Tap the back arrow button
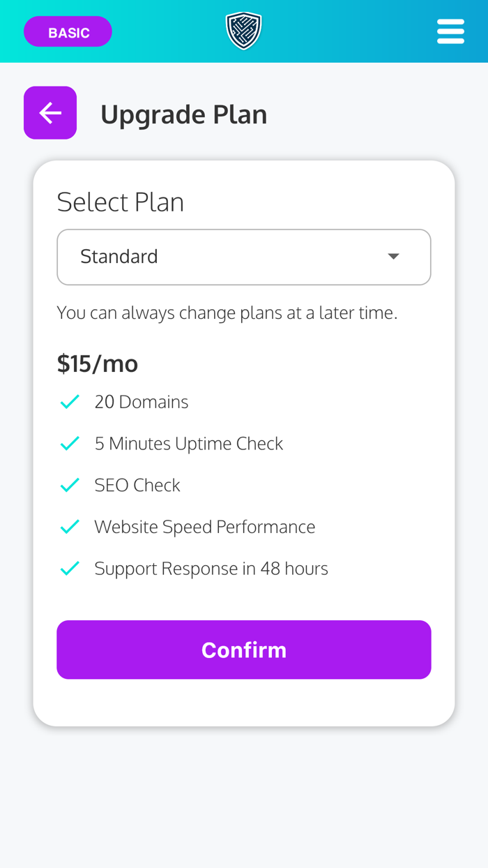Viewport: 488px width, 868px height. tap(49, 112)
